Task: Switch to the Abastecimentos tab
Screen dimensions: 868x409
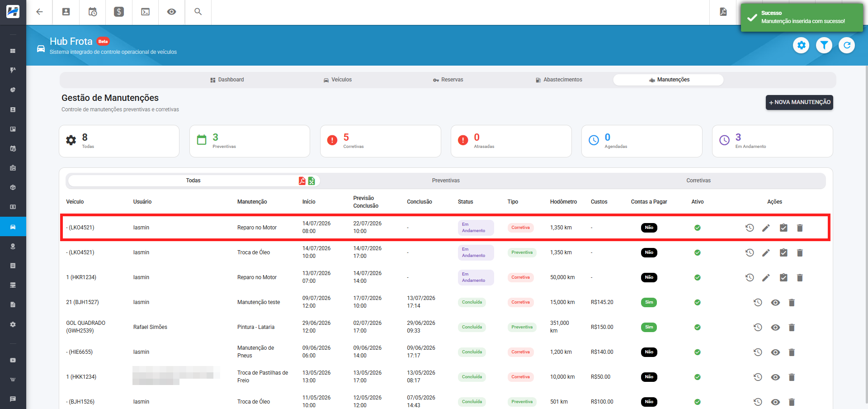Action: pos(559,80)
